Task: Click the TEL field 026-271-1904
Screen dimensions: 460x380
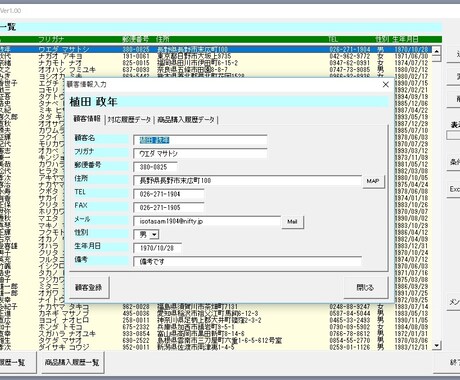Action: click(x=169, y=194)
